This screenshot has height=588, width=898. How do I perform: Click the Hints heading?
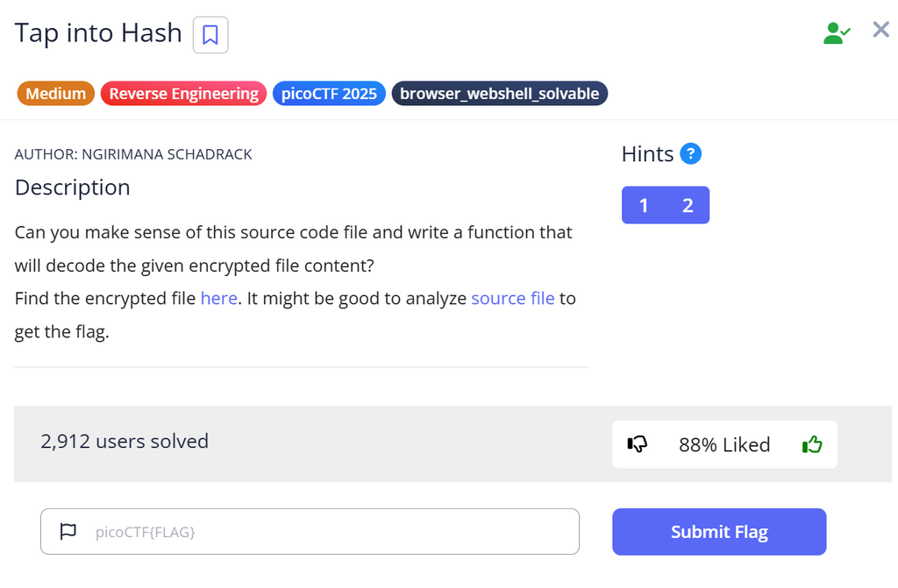tap(647, 154)
